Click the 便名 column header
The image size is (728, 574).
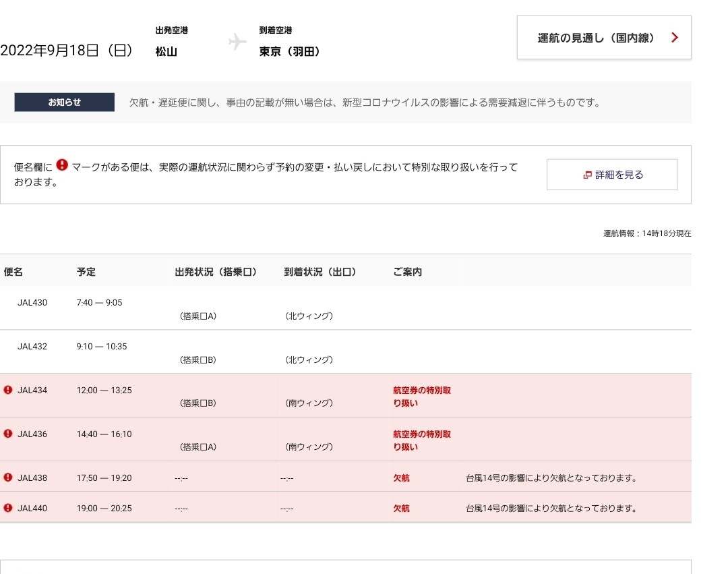(x=13, y=272)
